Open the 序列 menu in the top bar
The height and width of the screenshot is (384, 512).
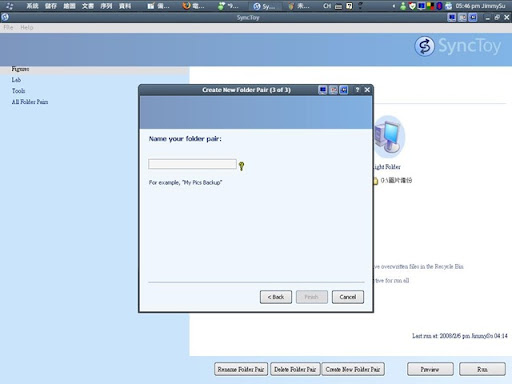click(106, 6)
